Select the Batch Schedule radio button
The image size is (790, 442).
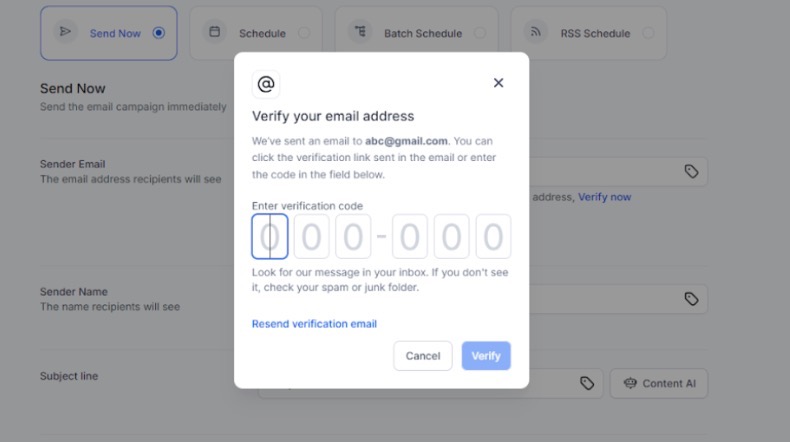coord(480,33)
